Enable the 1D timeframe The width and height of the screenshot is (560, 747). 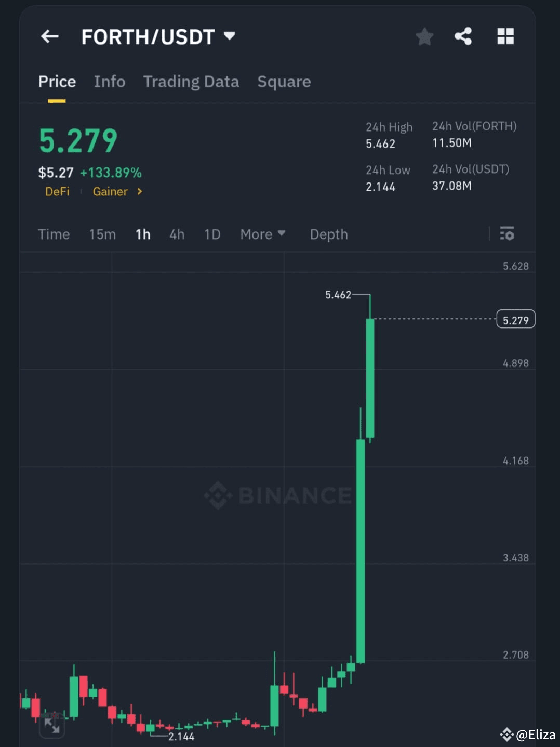coord(211,234)
